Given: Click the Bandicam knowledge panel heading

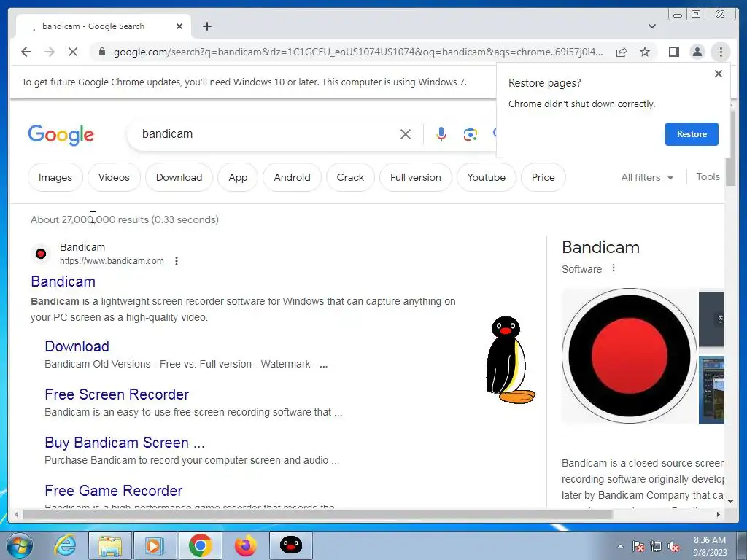Looking at the screenshot, I should click(x=600, y=247).
